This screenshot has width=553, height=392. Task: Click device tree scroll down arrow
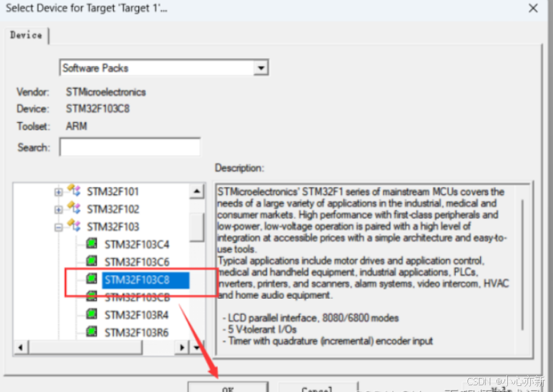pyautogui.click(x=197, y=348)
